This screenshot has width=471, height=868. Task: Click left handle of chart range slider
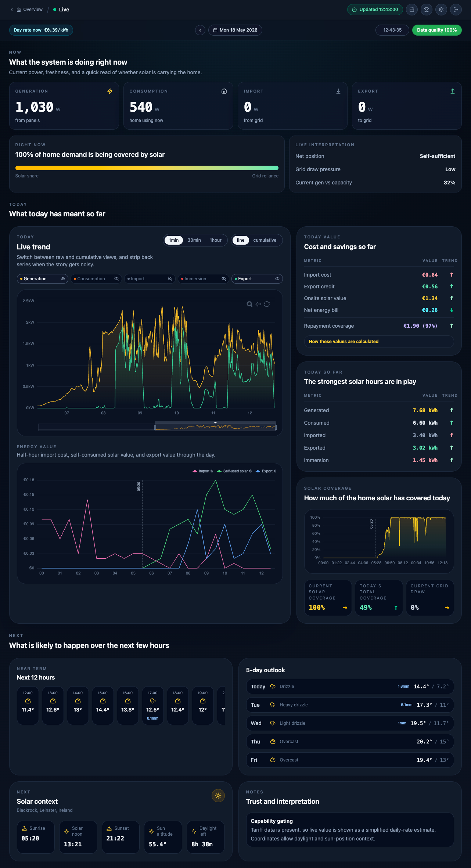155,427
